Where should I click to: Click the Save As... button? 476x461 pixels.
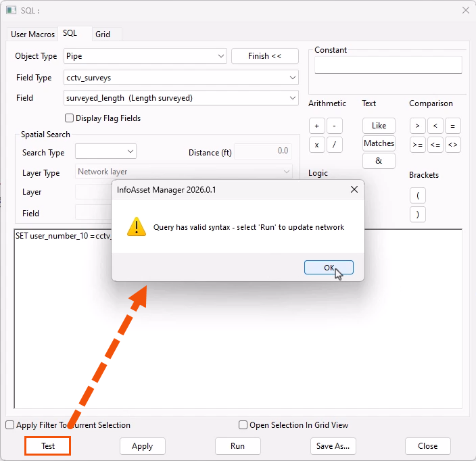(x=333, y=446)
